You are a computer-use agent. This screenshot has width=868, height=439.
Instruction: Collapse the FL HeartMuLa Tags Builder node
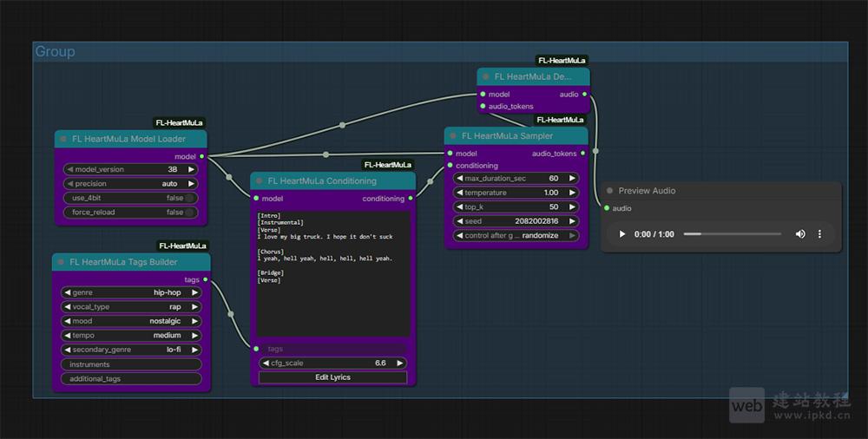point(61,262)
